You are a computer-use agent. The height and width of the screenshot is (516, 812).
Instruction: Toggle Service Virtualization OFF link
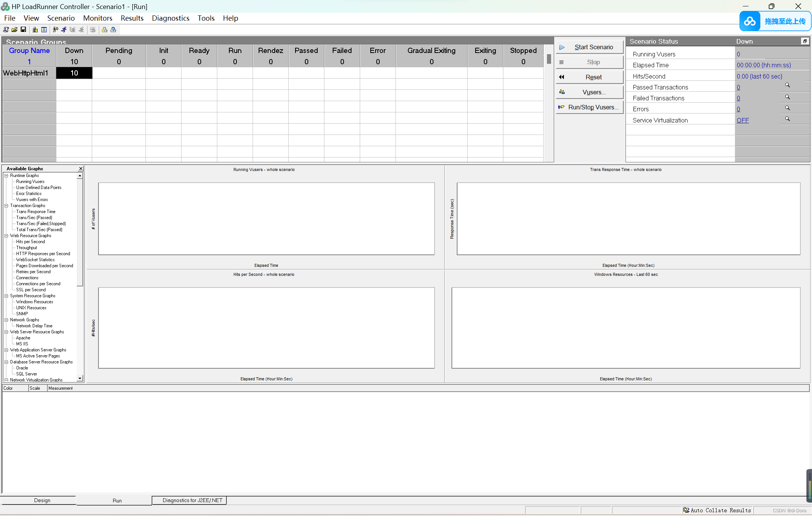(x=742, y=120)
